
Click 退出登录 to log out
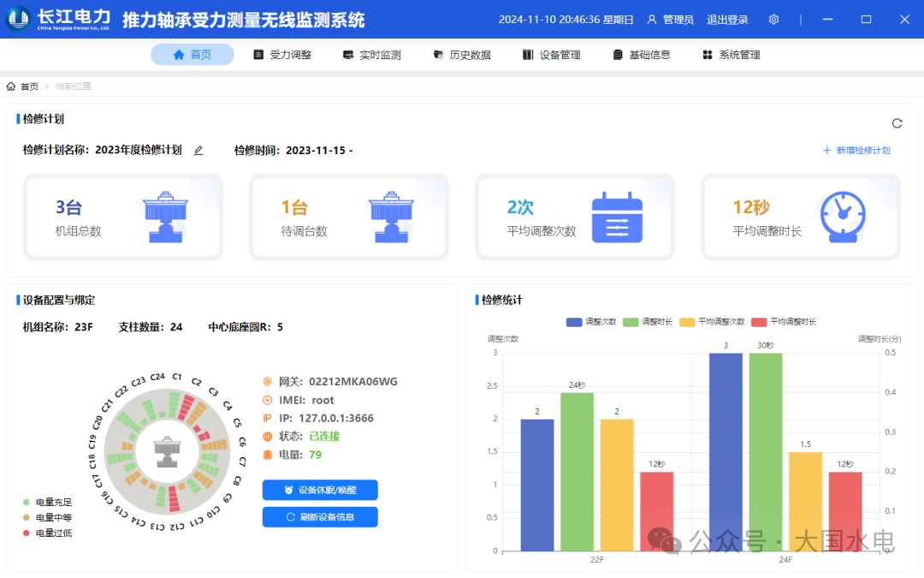(x=727, y=20)
